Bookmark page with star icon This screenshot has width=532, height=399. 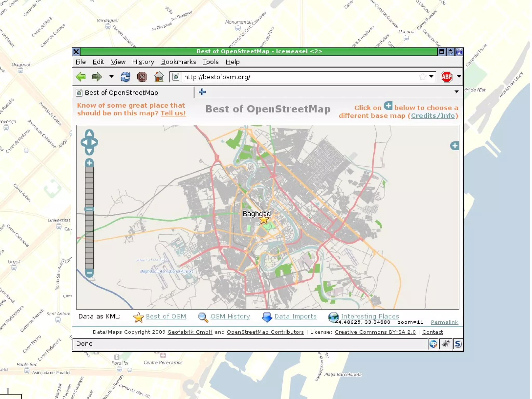(422, 77)
